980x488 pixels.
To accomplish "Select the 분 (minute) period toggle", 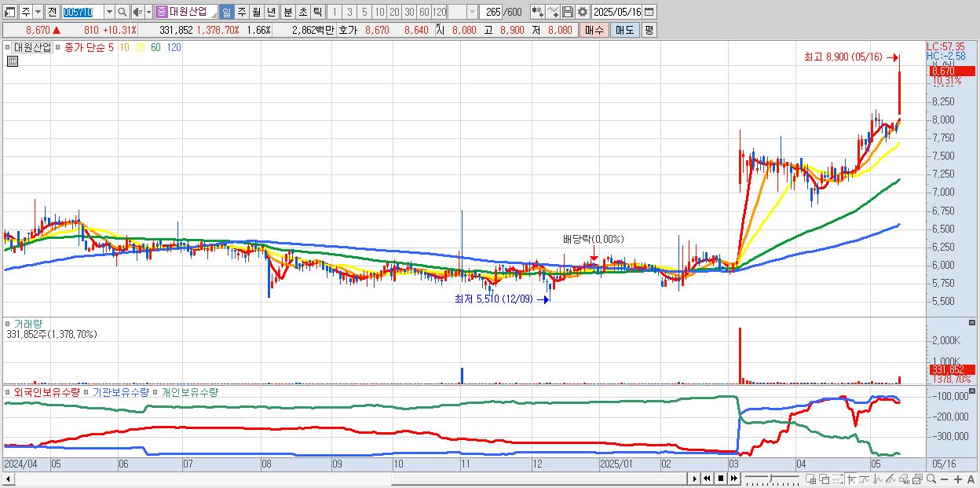I will 287,12.
